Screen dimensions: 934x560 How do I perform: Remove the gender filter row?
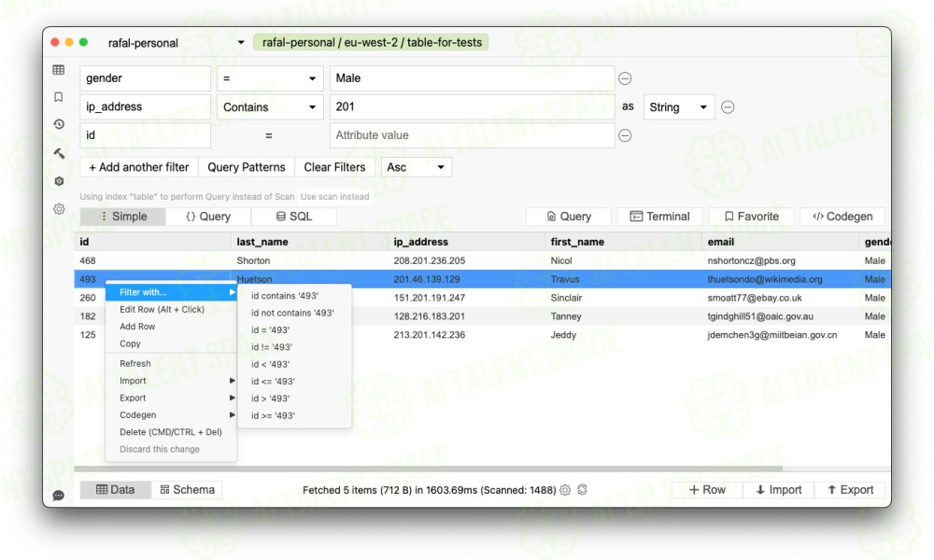click(x=625, y=78)
